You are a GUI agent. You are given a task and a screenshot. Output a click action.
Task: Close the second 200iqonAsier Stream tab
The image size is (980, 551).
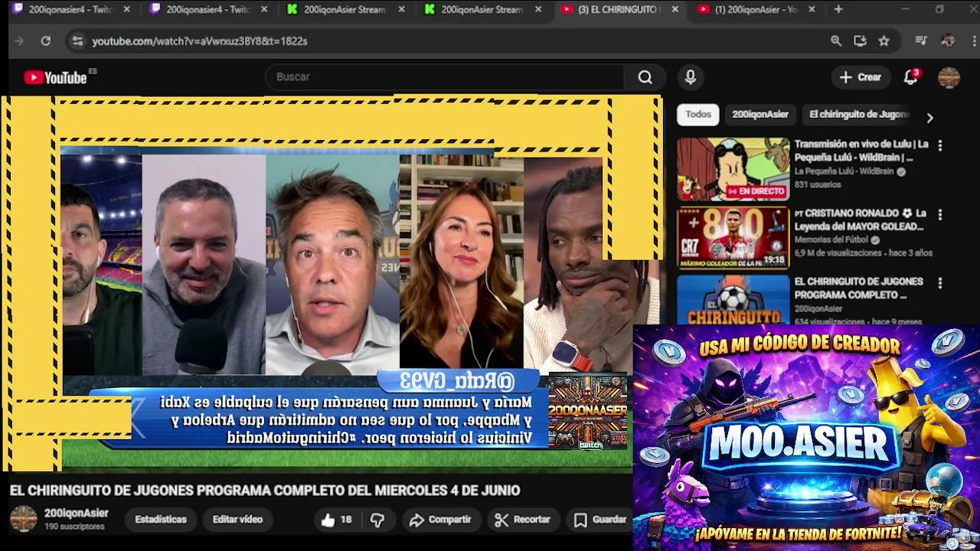coord(538,9)
